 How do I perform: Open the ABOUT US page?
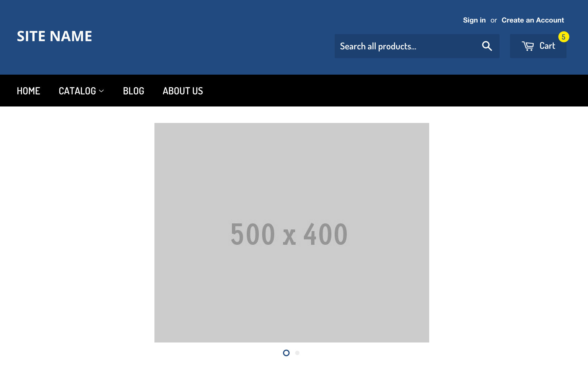tap(183, 90)
